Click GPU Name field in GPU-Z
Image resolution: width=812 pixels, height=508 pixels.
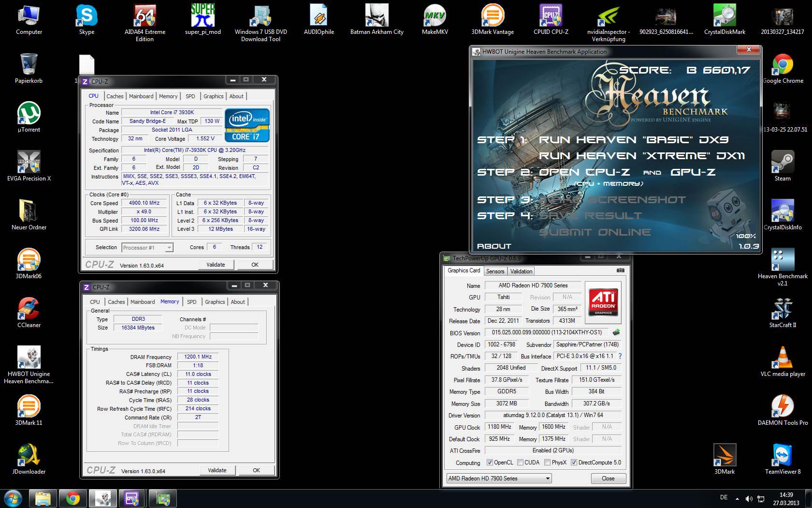pos(533,285)
